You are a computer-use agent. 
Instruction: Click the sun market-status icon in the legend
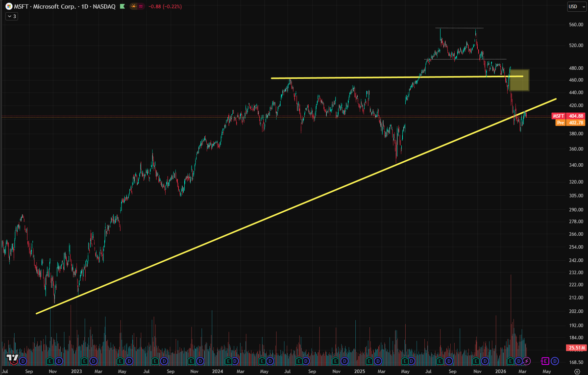pyautogui.click(x=134, y=6)
